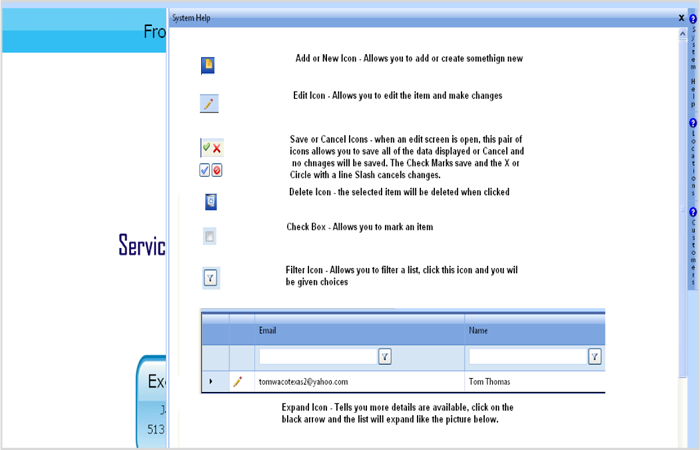
Task: Expand the tomwacotexas2 row with black arrow
Action: [x=211, y=381]
